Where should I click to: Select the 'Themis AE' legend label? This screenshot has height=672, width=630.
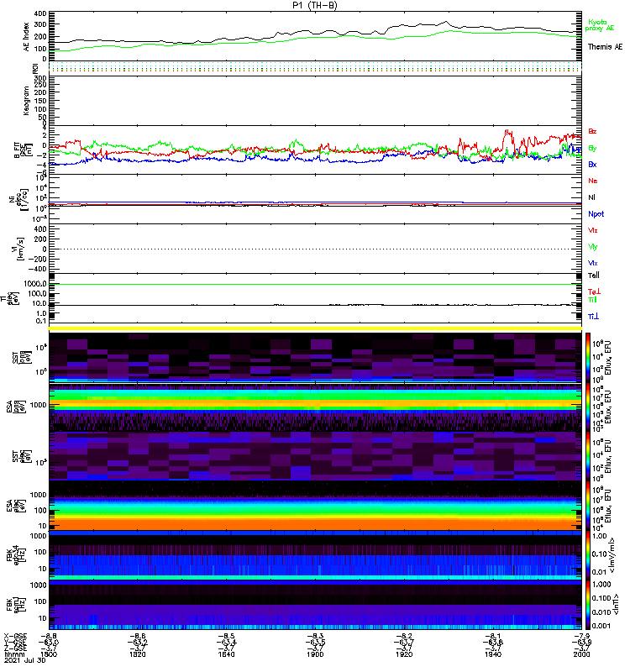tap(605, 47)
